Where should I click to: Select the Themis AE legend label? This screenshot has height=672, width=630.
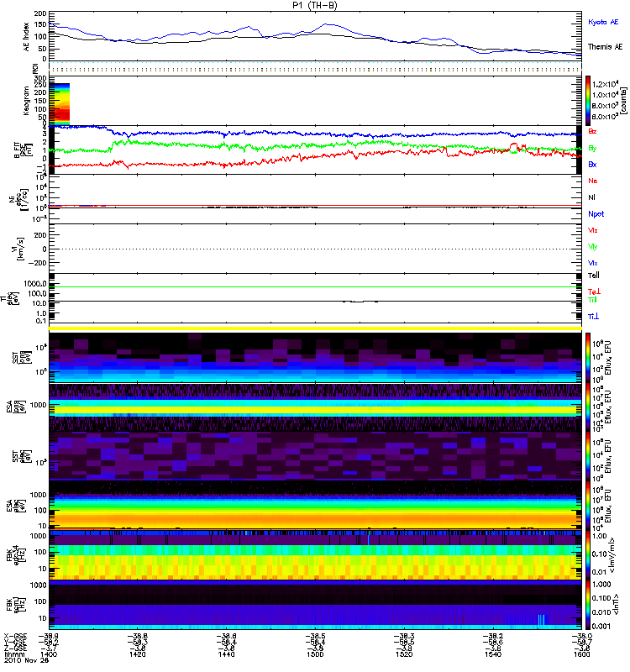point(605,47)
